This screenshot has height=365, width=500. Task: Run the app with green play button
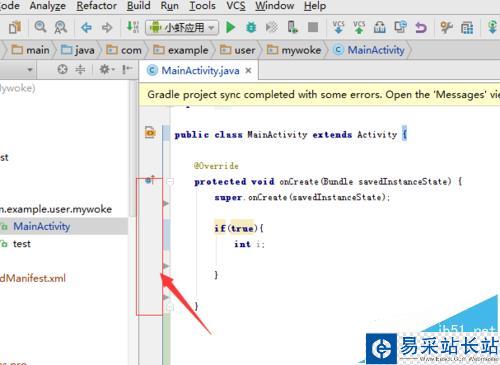pyautogui.click(x=230, y=27)
